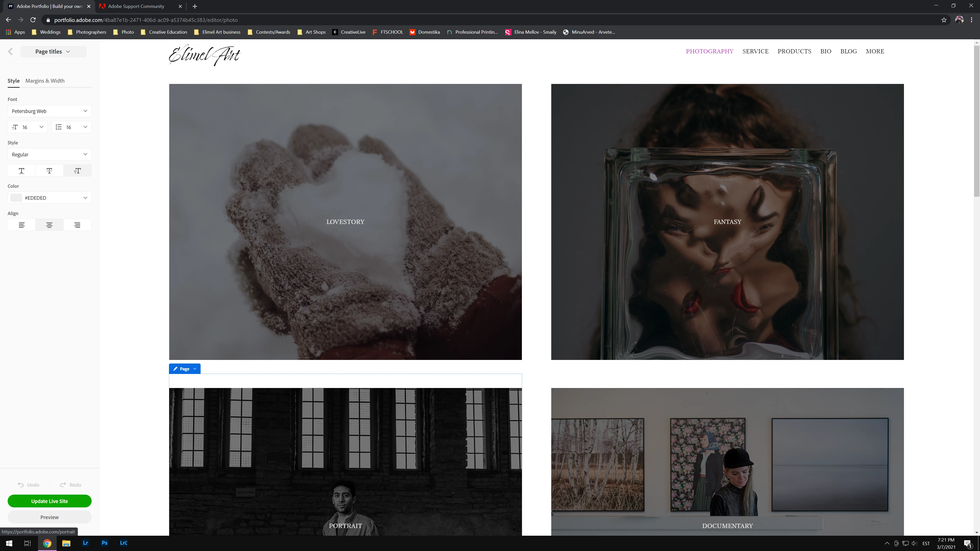Select center text alignment
Screen dimensions: 980x551
click(x=50, y=225)
